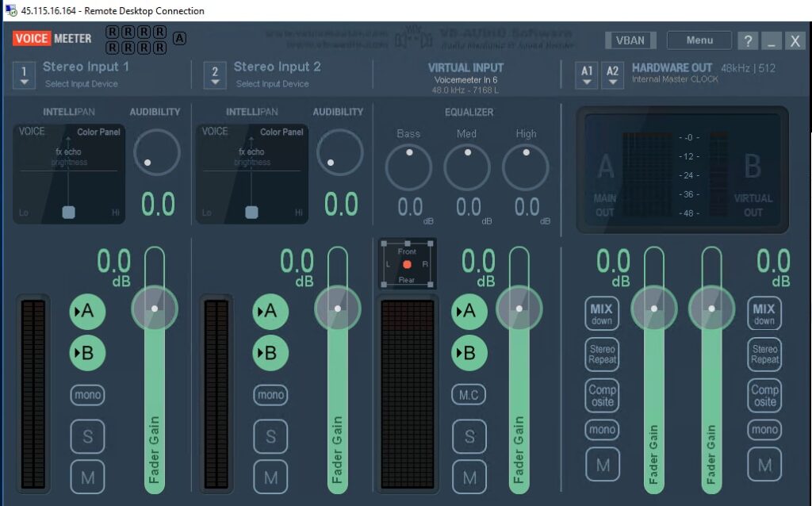The height and width of the screenshot is (506, 812).
Task: Click the Bass equalizer knob
Action: (x=408, y=167)
